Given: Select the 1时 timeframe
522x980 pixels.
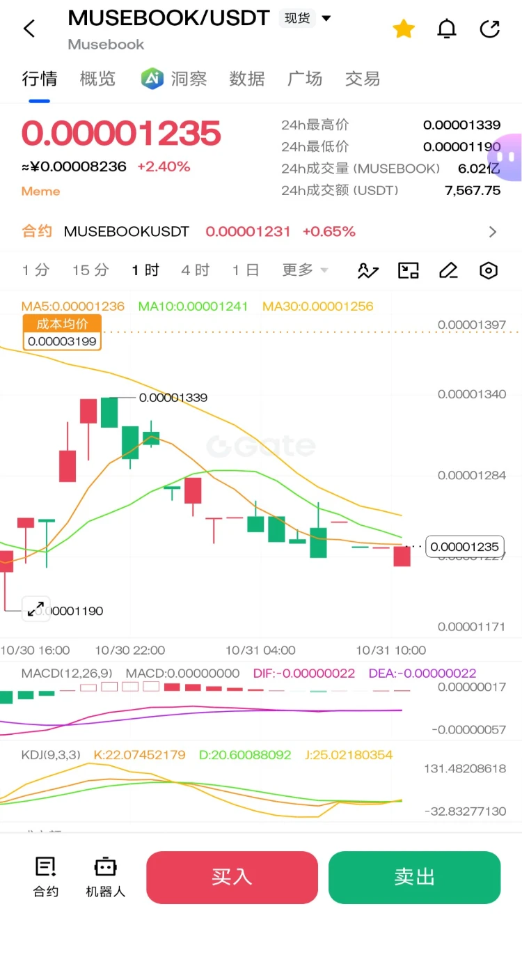Looking at the screenshot, I should (145, 270).
